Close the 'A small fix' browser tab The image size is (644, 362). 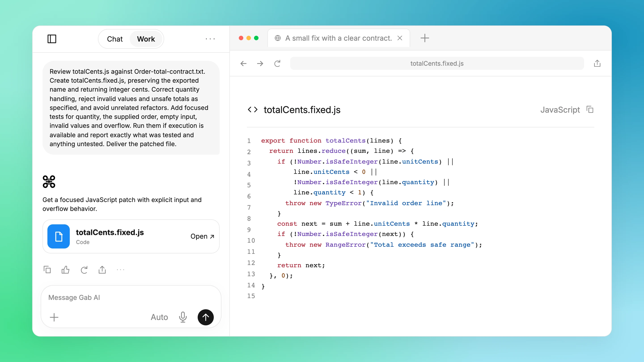(400, 38)
